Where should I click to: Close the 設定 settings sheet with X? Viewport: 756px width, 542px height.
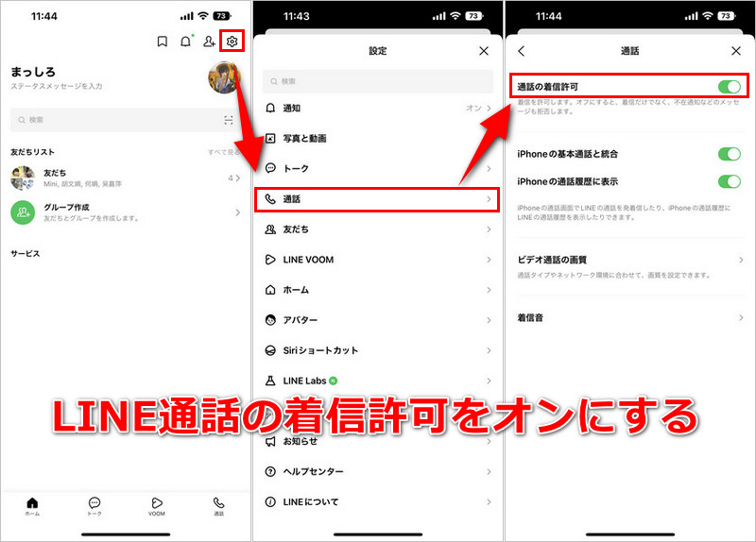484,51
